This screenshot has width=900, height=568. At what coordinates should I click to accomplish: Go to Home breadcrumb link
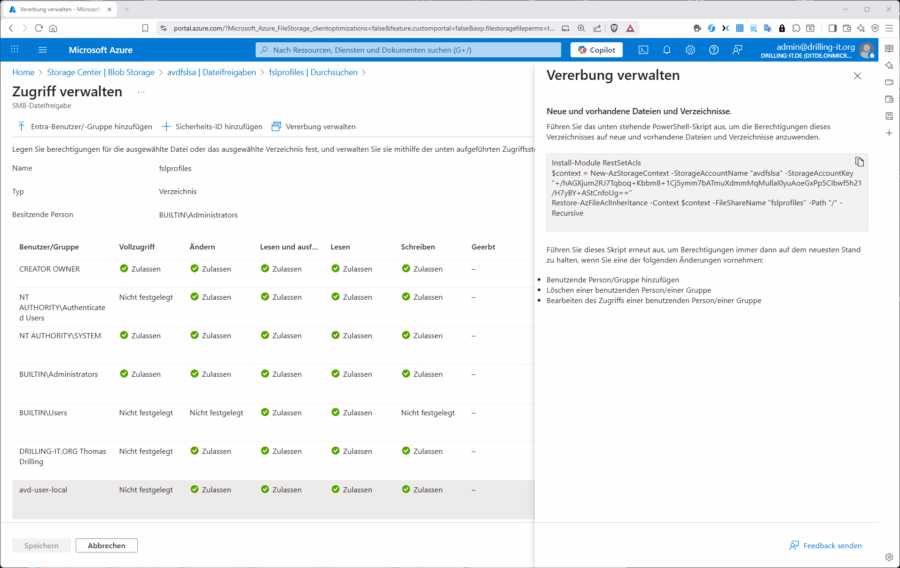tap(23, 72)
